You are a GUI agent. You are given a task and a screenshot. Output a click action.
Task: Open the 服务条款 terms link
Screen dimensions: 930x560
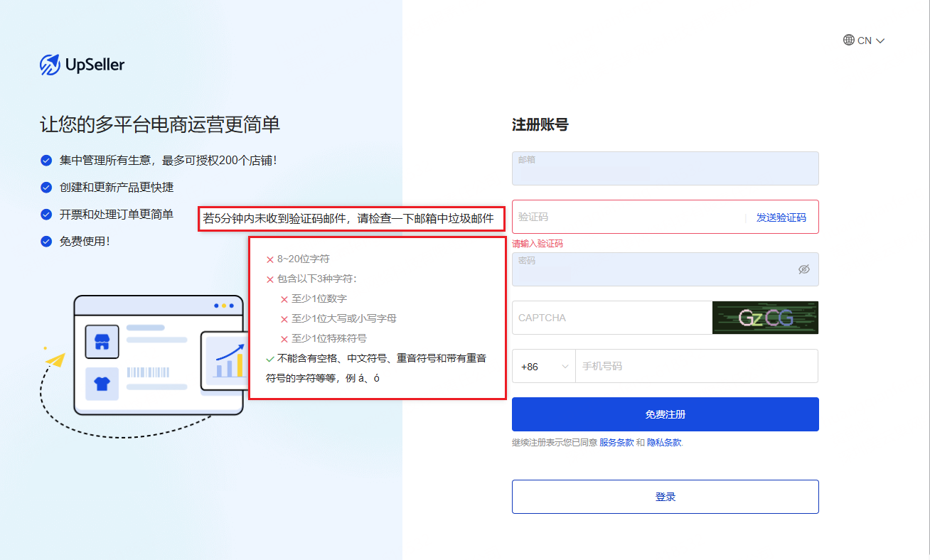coord(616,443)
